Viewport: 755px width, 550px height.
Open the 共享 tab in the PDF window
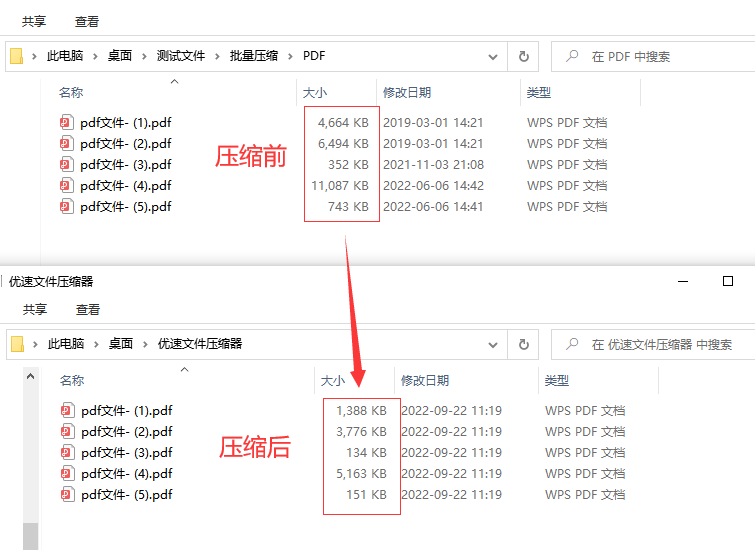[34, 22]
